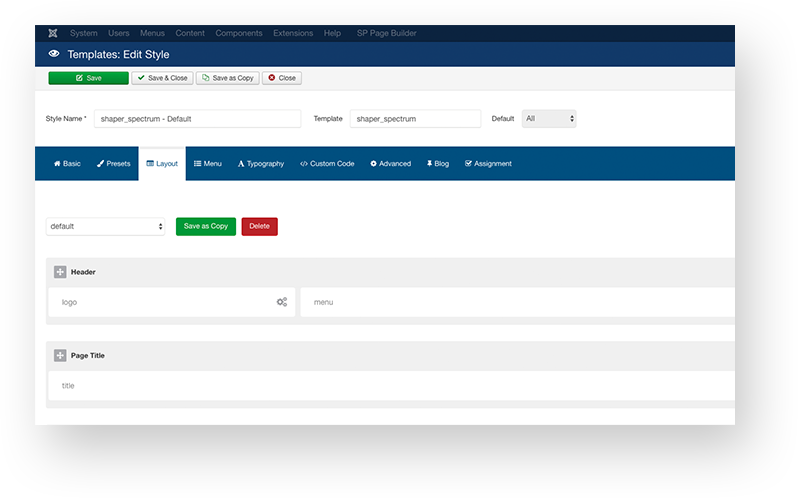
Task: Click the Page Title row label
Action: click(88, 356)
